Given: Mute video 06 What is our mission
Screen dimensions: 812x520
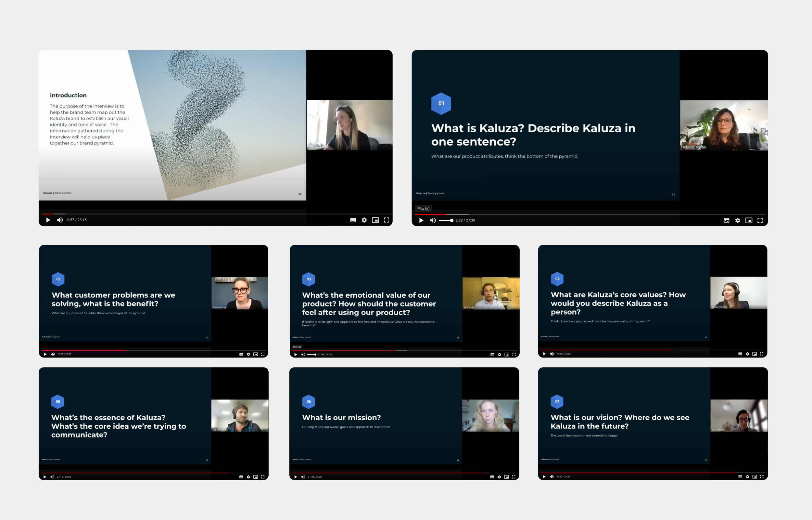Looking at the screenshot, I should pos(303,477).
